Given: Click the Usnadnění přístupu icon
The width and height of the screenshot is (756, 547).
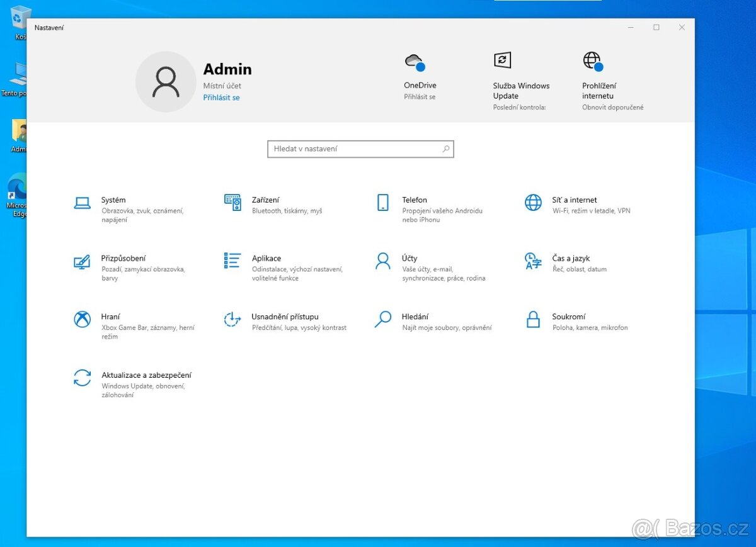Looking at the screenshot, I should pos(232,320).
